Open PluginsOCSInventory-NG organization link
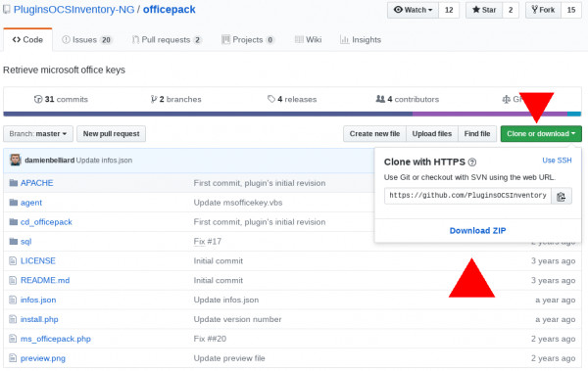The image size is (588, 371). [x=73, y=10]
